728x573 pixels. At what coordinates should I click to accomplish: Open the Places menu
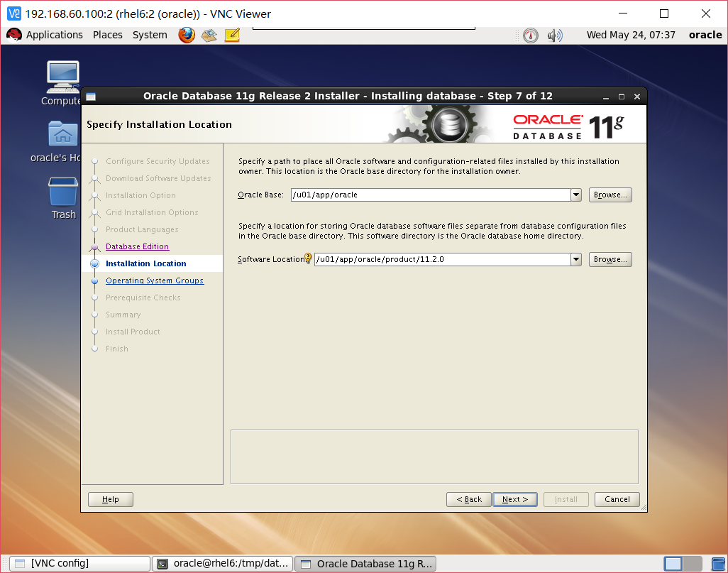[x=107, y=34]
